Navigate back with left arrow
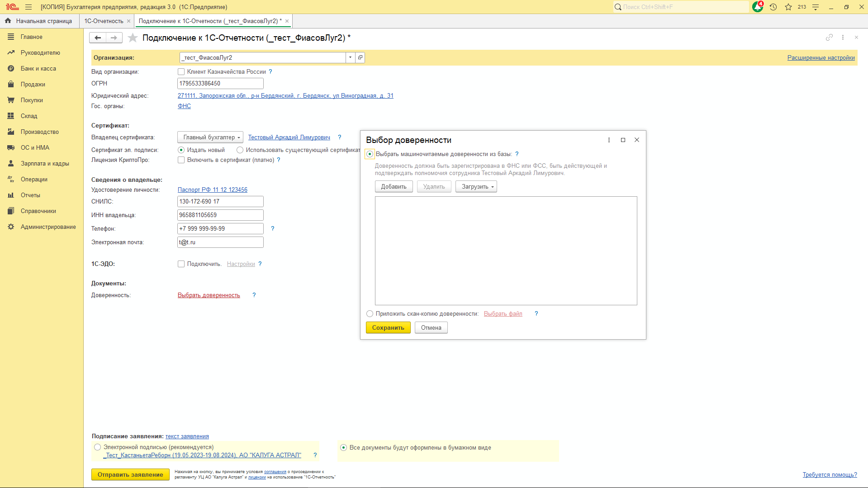 pos(98,38)
